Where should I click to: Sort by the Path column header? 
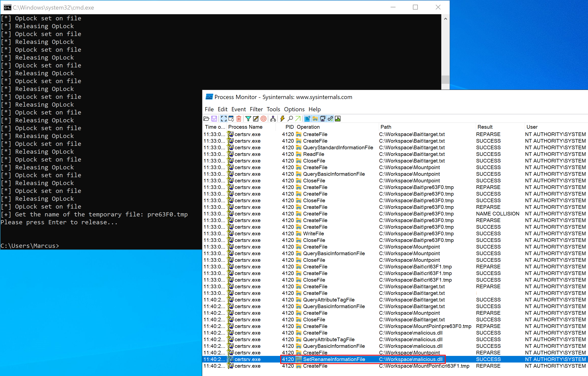(427, 127)
